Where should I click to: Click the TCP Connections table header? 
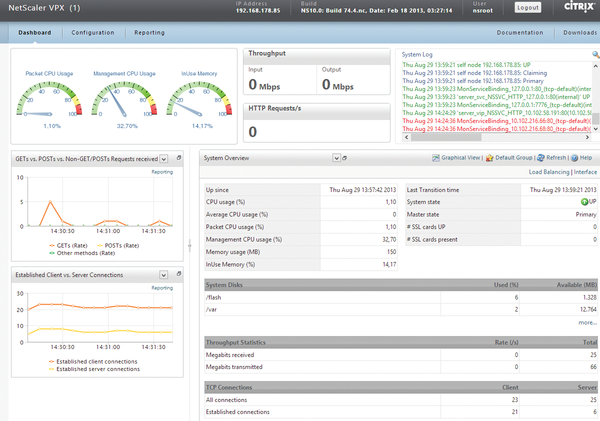[x=401, y=387]
